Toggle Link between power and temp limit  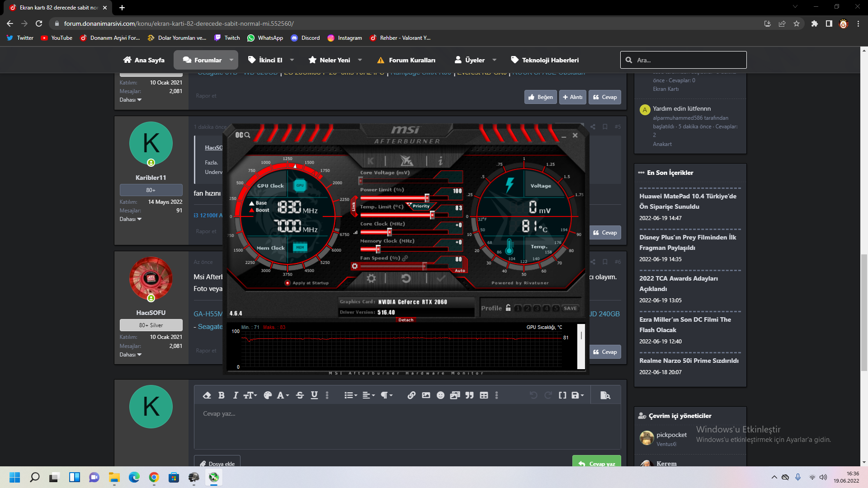point(354,206)
